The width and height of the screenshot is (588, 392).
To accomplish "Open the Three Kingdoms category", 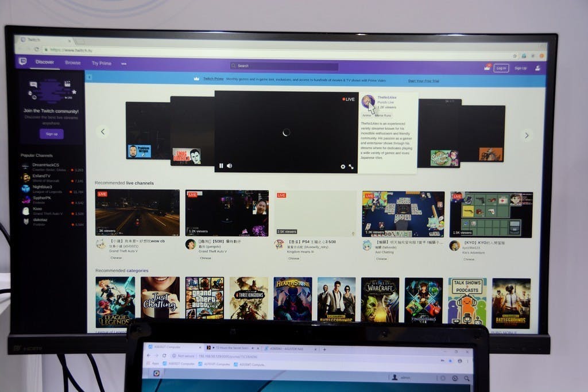I will [249, 298].
